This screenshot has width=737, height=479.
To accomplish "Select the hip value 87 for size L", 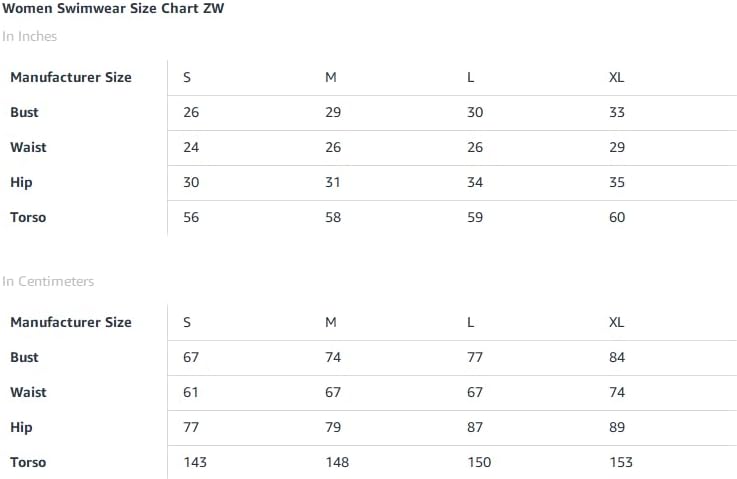I will click(x=475, y=427).
